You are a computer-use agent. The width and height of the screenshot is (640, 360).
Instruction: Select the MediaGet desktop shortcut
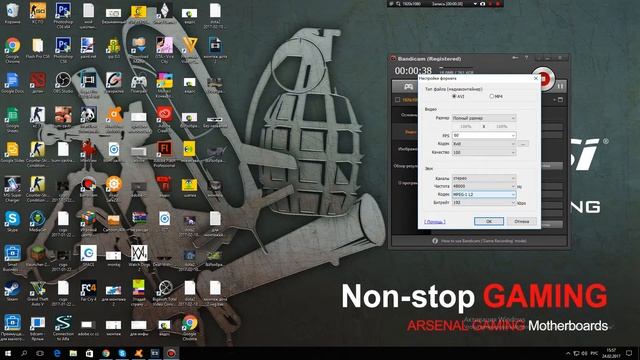click(x=38, y=221)
